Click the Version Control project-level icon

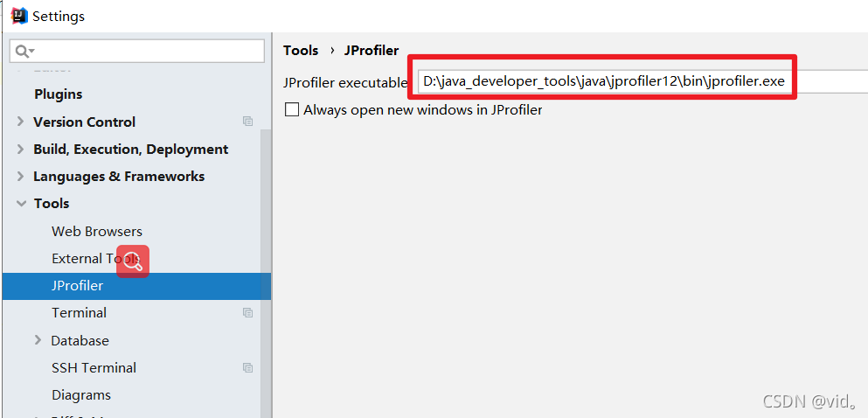(x=248, y=122)
